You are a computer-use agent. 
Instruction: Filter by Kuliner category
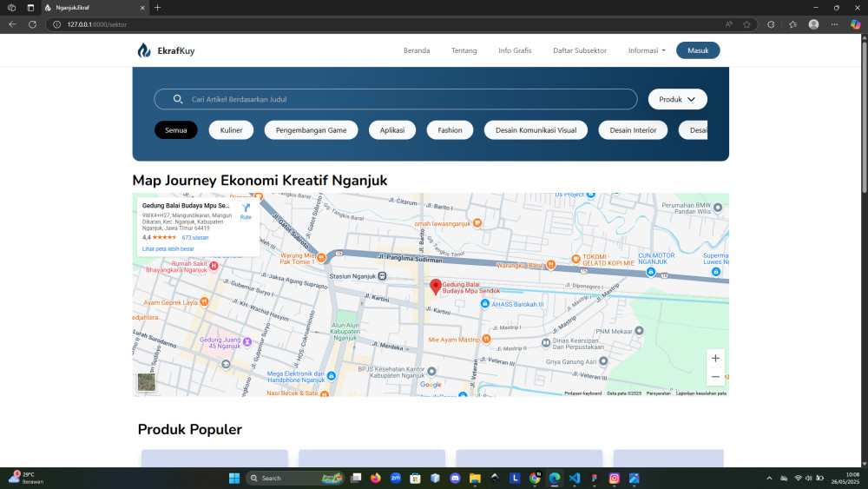coord(232,130)
